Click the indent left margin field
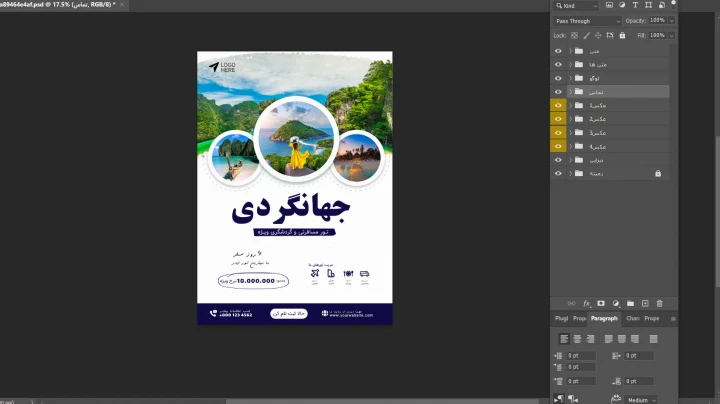The image size is (720, 404). 581,356
